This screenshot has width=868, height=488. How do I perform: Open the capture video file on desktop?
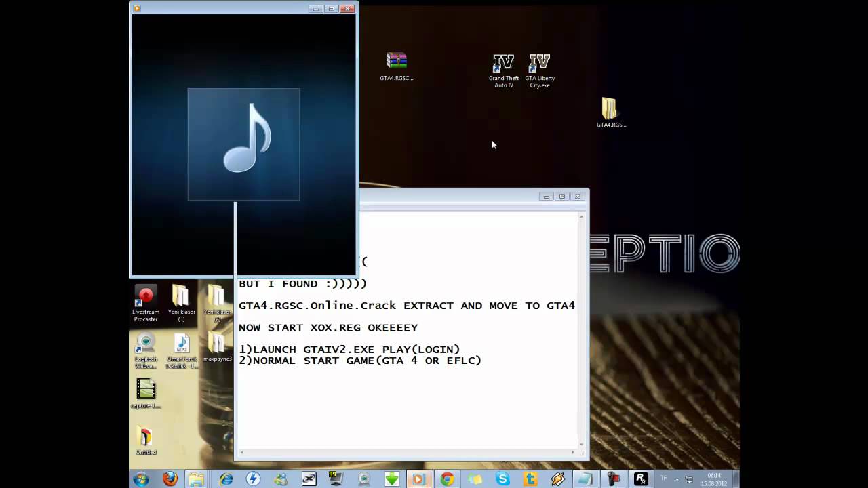(146, 394)
